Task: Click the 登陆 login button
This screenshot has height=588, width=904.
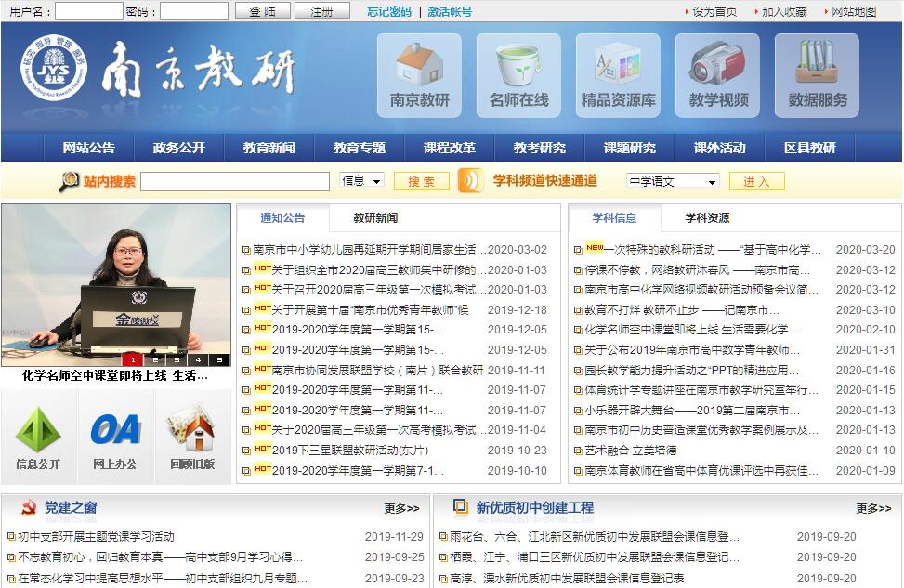Action: coord(262,11)
